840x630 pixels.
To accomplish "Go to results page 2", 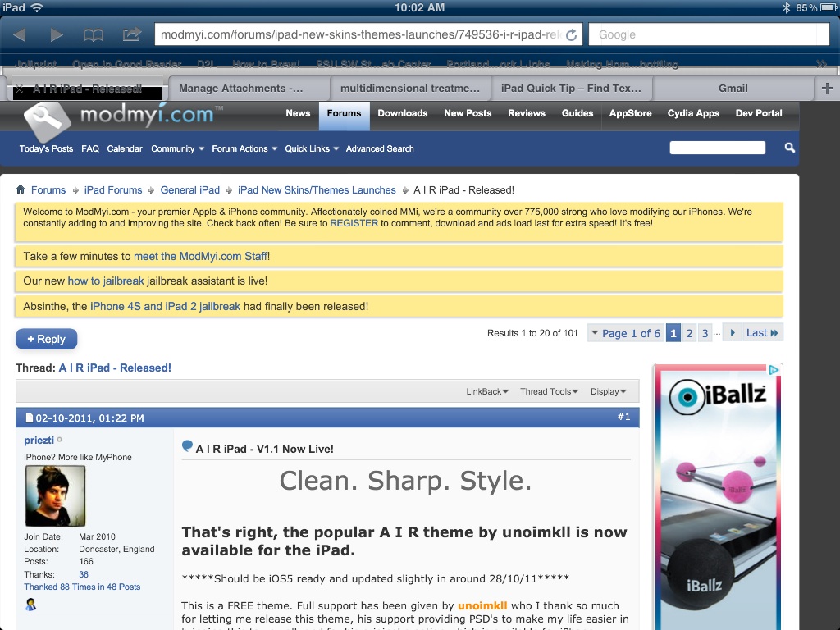I will coord(689,333).
